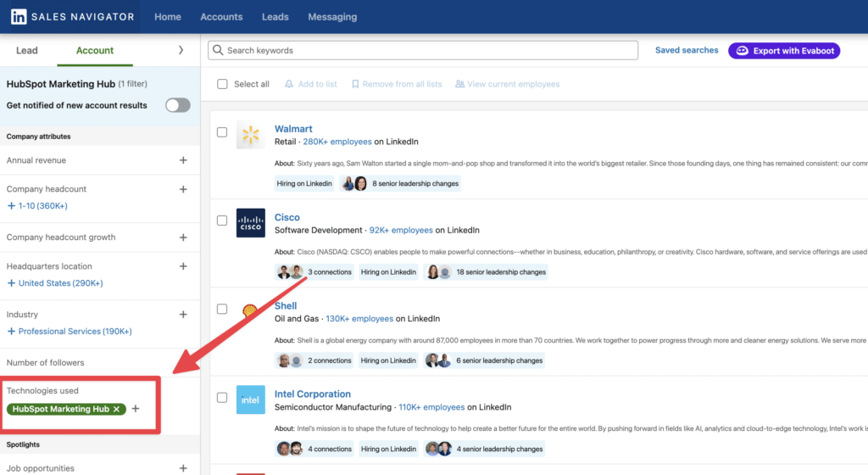Open the Accounts menu
This screenshot has height=475, width=868.
(x=221, y=17)
